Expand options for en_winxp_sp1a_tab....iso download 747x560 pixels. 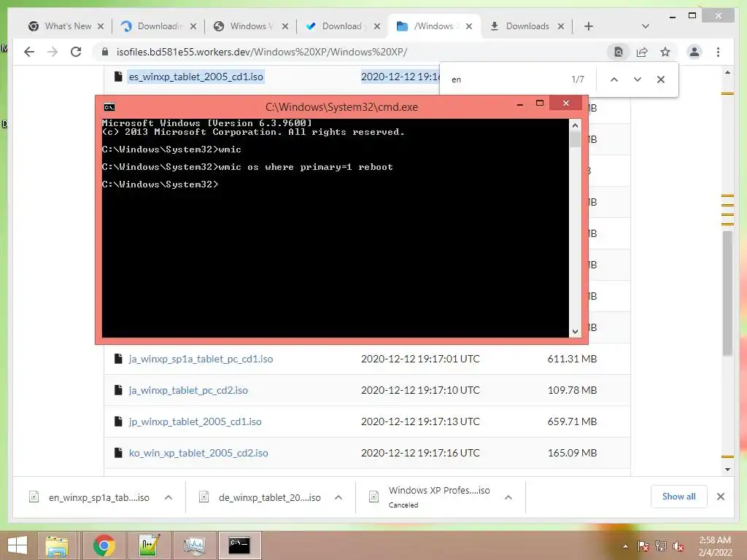(169, 497)
